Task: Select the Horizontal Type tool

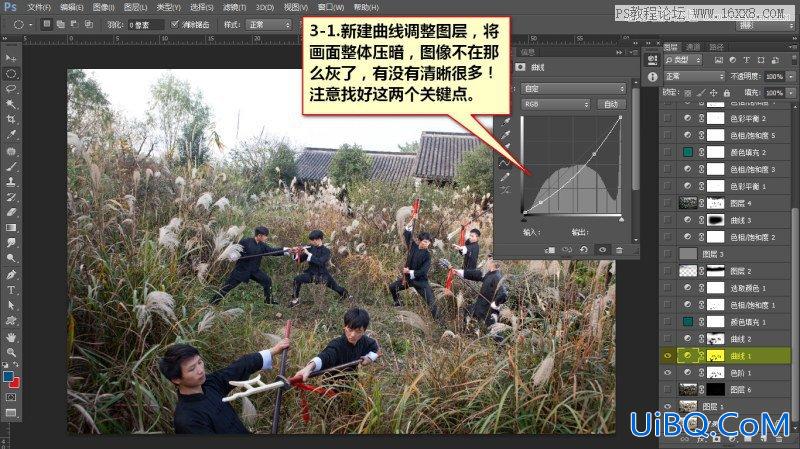Action: pos(11,290)
